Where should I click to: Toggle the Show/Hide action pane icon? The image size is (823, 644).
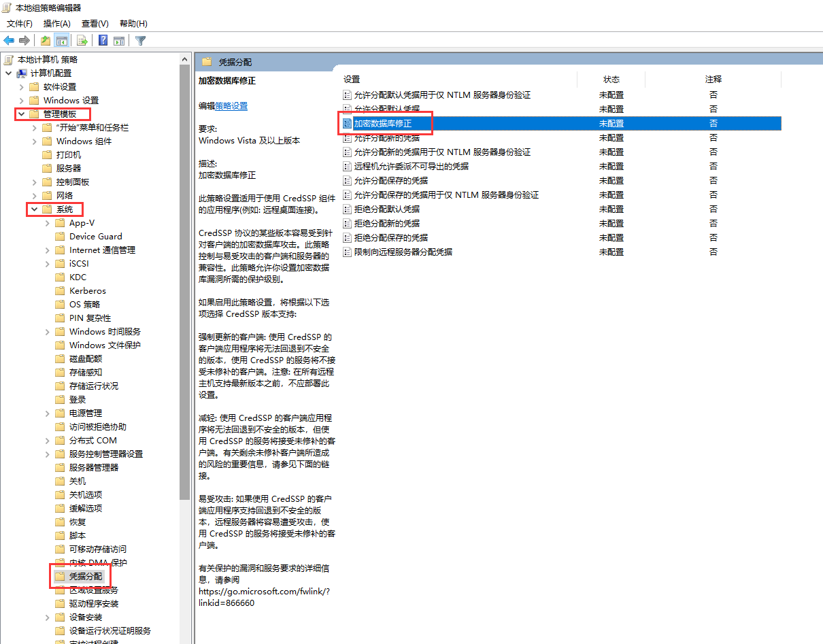point(120,40)
